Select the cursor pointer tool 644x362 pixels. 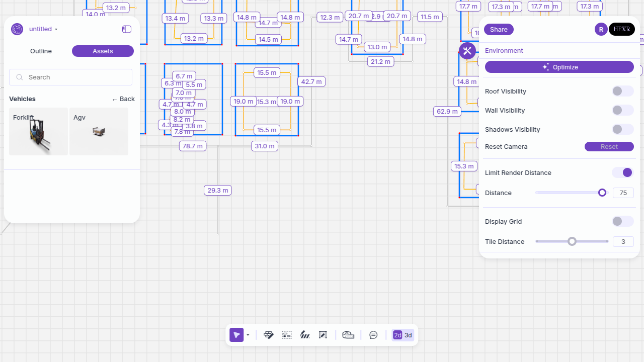click(236, 335)
